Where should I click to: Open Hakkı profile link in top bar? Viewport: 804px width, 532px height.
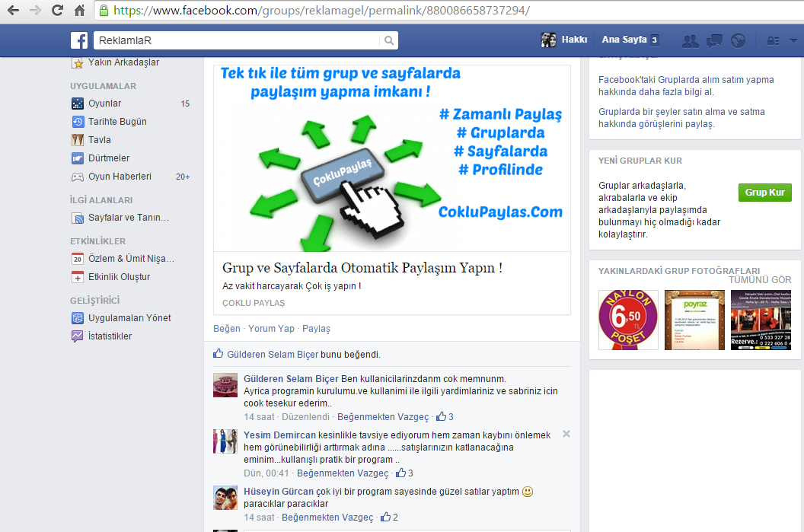pyautogui.click(x=574, y=40)
